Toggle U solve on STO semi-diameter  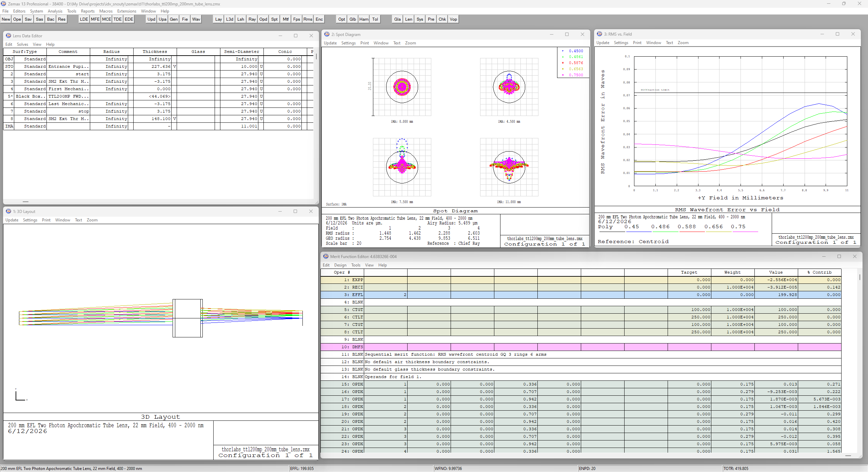point(261,66)
